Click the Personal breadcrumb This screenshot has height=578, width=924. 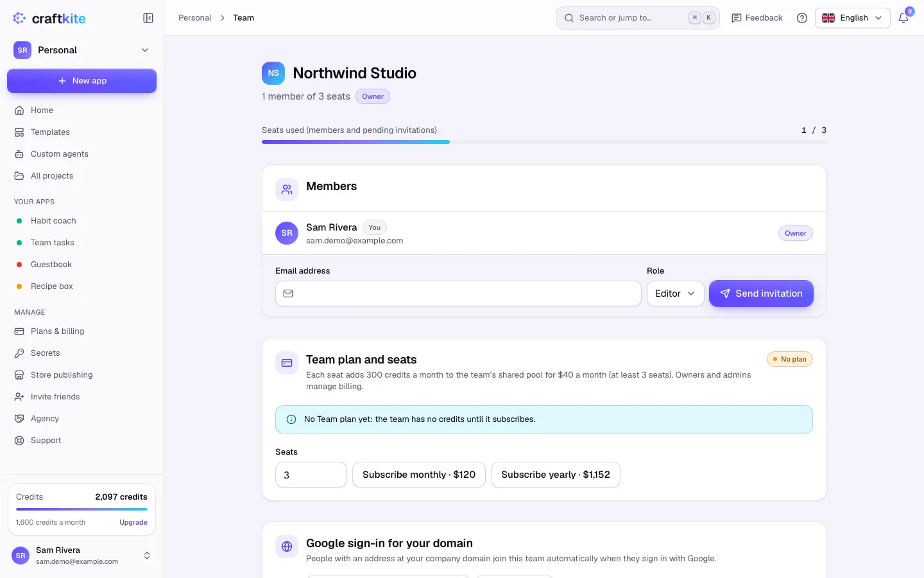194,18
